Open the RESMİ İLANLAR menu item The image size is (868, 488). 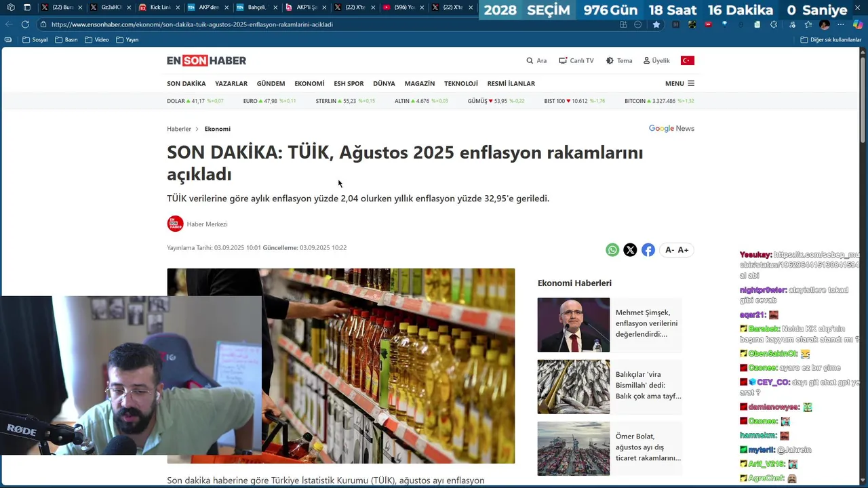pyautogui.click(x=511, y=83)
